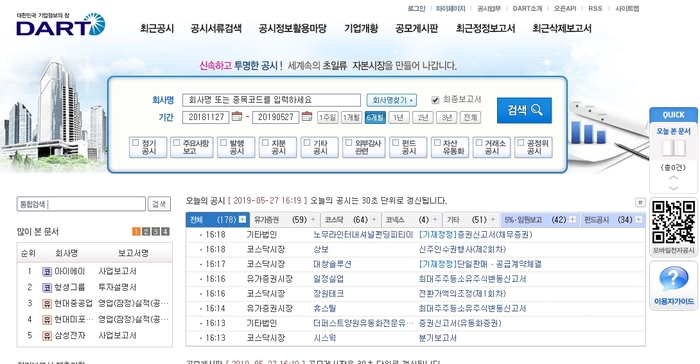Click the small list icon above disclosure tabs
Screen dimensions: 700x364
tap(640, 202)
